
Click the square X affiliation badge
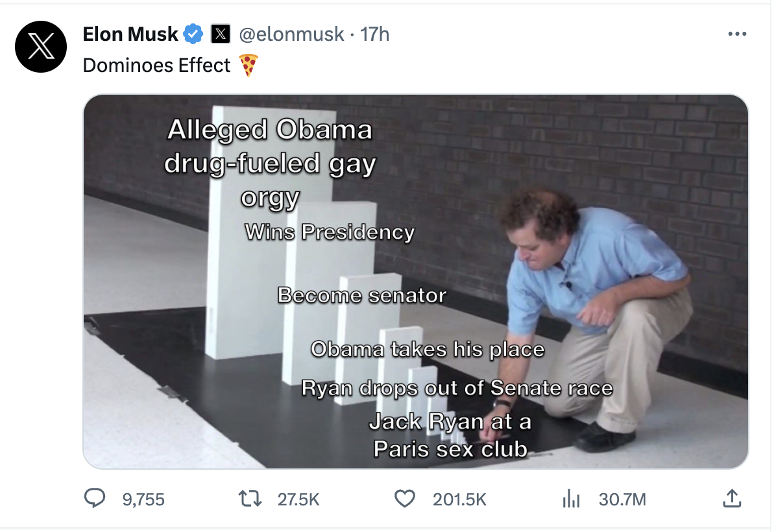click(x=221, y=34)
